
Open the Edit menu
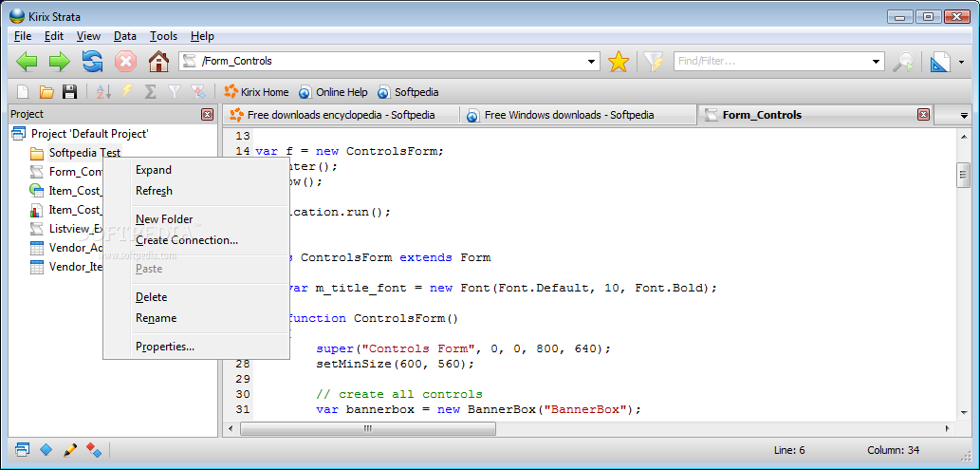54,36
